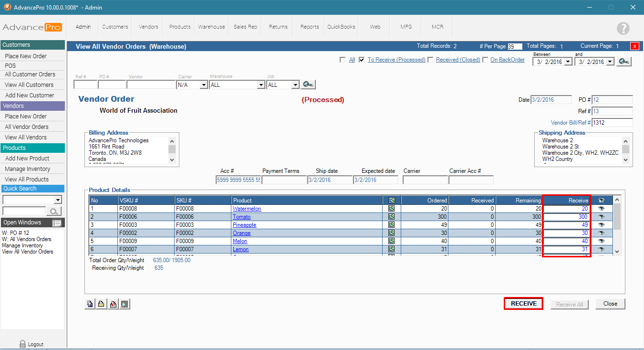Click the Open Windows list icon
Image resolution: width=644 pixels, height=350 pixels.
(57, 223)
